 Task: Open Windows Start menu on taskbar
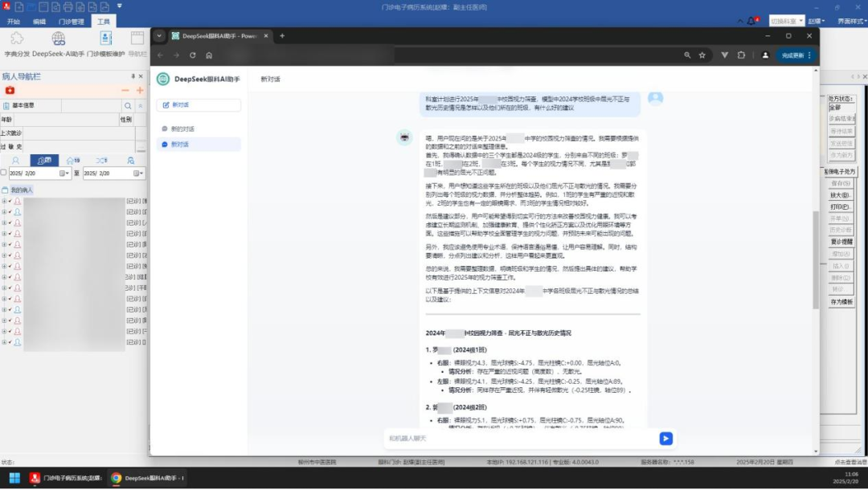[x=14, y=478]
